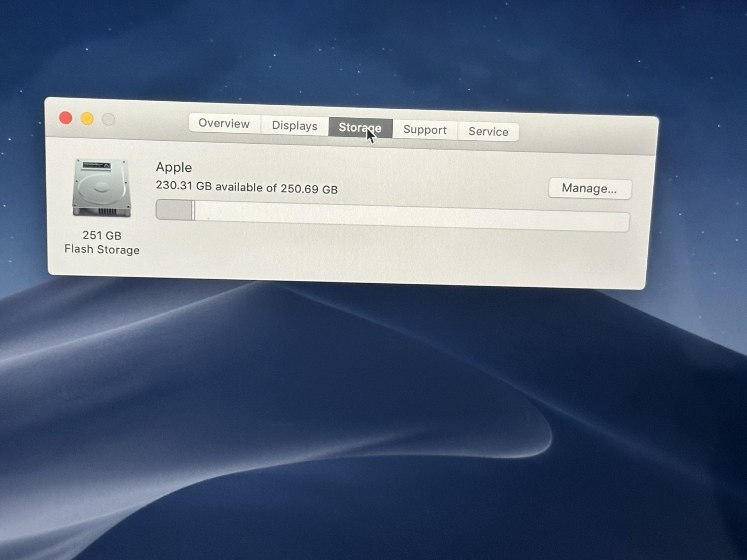Click the Flash Storage label
Viewport: 747px width, 560px height.
102,250
